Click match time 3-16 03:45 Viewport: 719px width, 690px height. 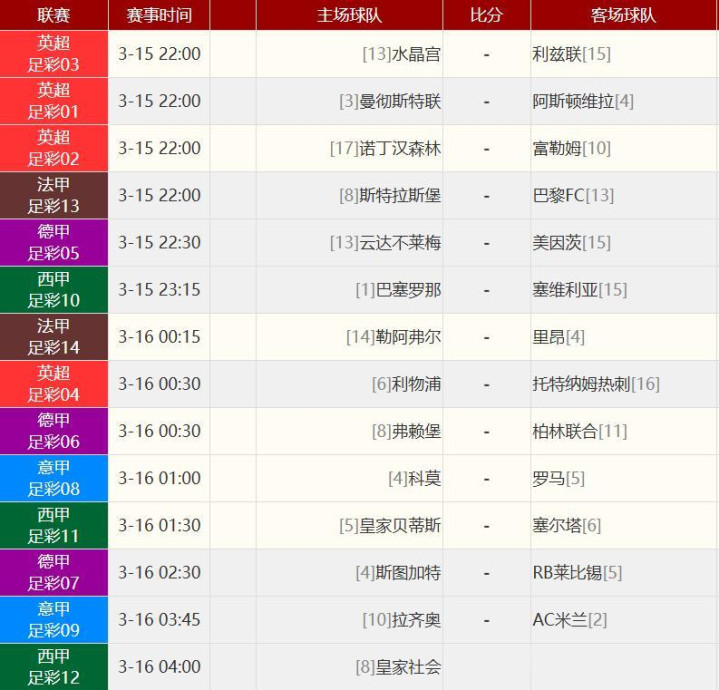click(160, 620)
